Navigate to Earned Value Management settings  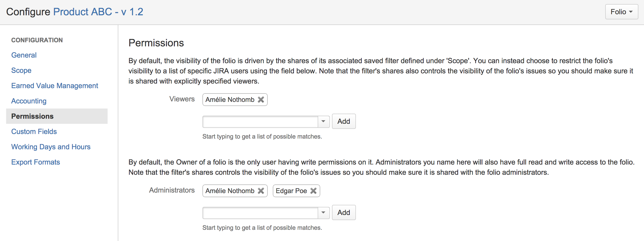(x=55, y=86)
